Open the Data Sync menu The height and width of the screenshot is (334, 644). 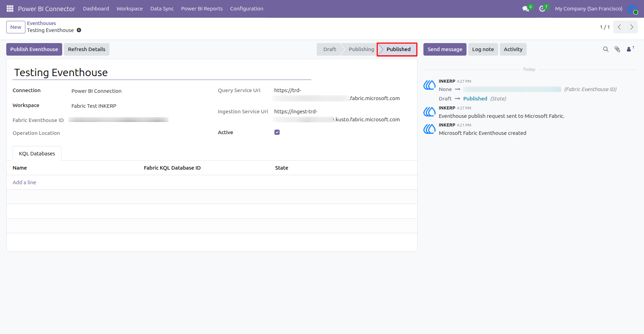coord(162,9)
